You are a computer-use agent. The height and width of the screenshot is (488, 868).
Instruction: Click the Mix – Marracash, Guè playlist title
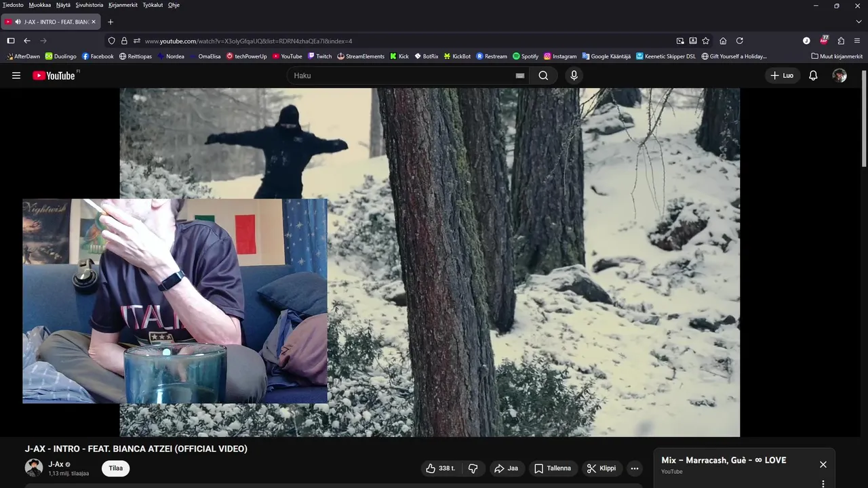pos(724,460)
